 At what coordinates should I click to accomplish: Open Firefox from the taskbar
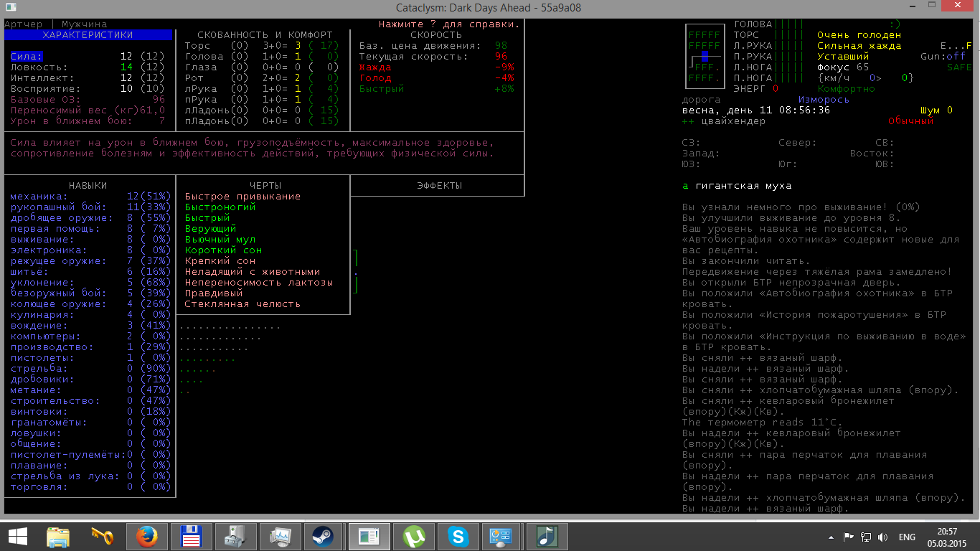pos(147,536)
